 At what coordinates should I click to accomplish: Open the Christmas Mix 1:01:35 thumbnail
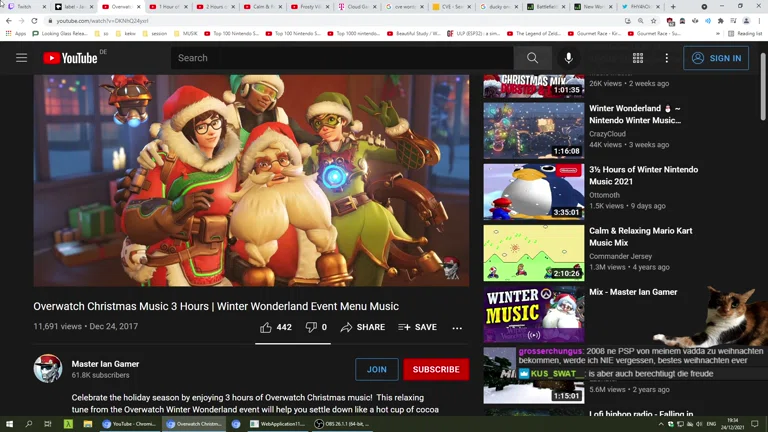534,86
